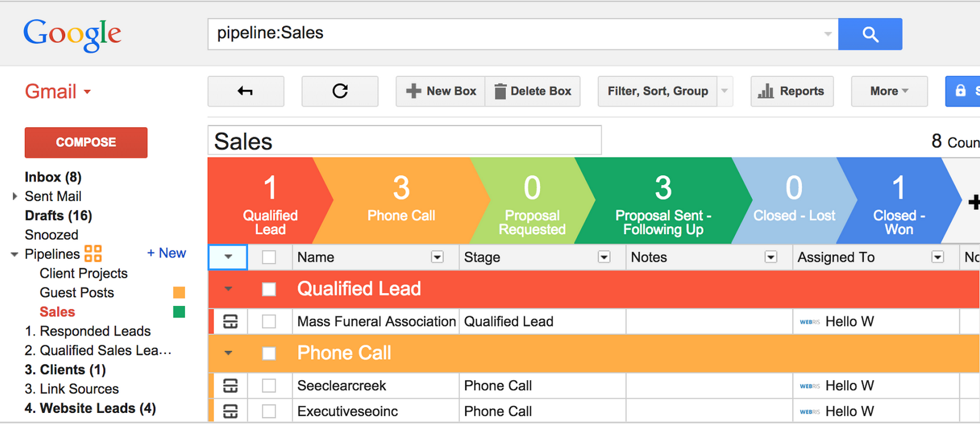Click the refresh icon button
This screenshot has height=425, width=980.
[x=339, y=91]
